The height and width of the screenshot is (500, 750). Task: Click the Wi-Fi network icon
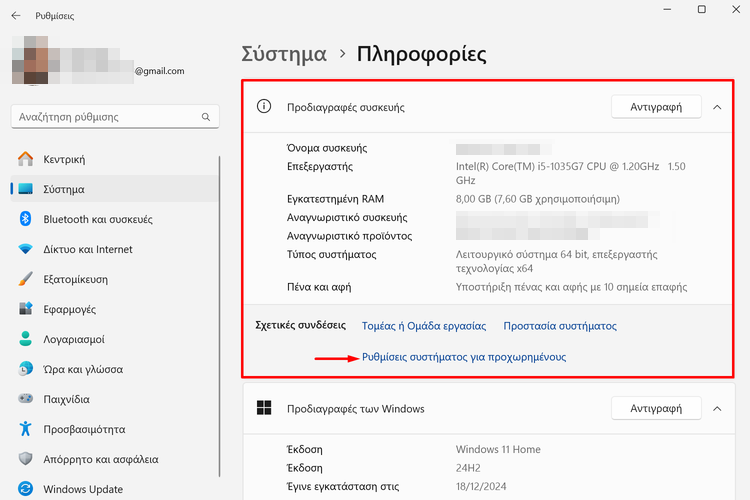pos(25,249)
